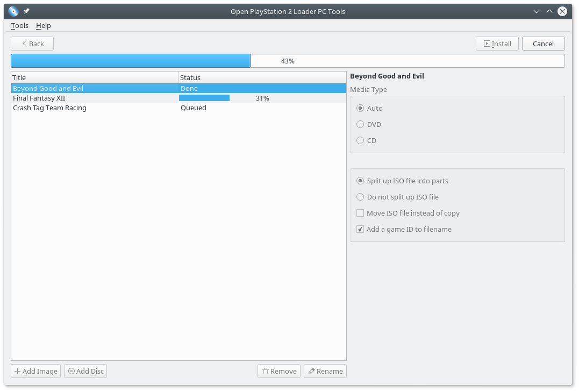Click the disc application icon in title bar

pyautogui.click(x=13, y=11)
